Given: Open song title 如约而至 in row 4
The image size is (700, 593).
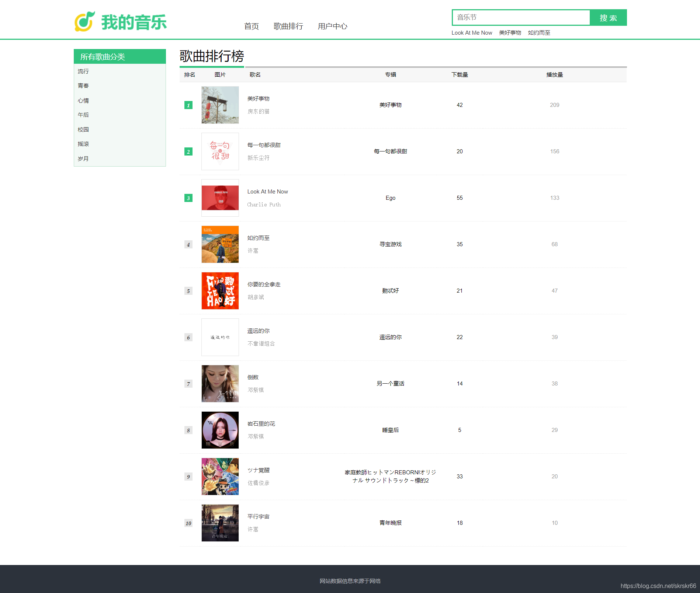Looking at the screenshot, I should pos(258,238).
